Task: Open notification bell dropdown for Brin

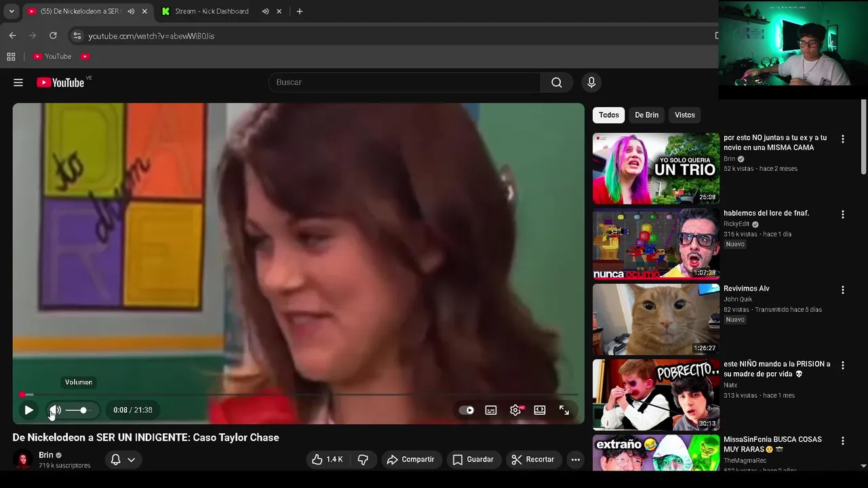Action: 123,460
